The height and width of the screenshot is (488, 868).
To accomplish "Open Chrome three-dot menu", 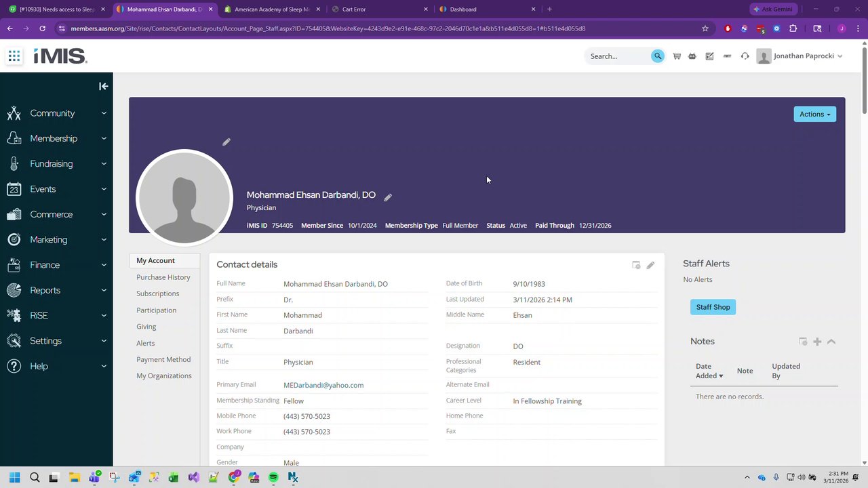I will pyautogui.click(x=857, y=28).
